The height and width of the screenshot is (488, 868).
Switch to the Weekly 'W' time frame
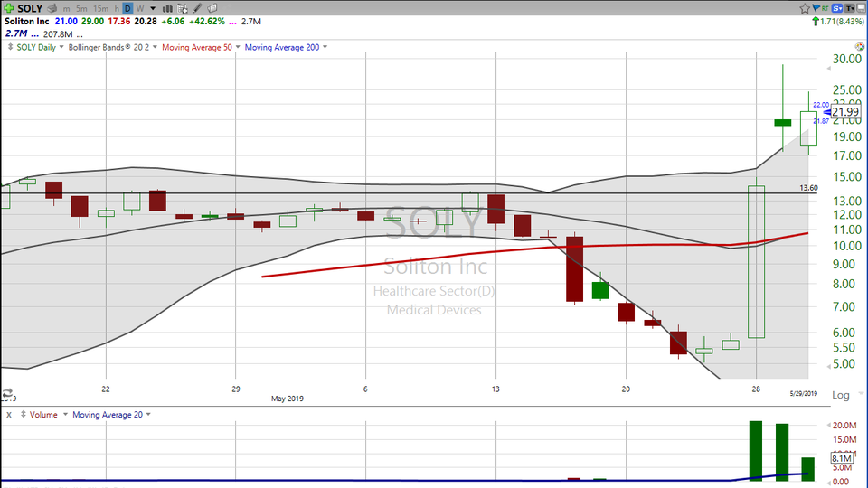pos(140,8)
